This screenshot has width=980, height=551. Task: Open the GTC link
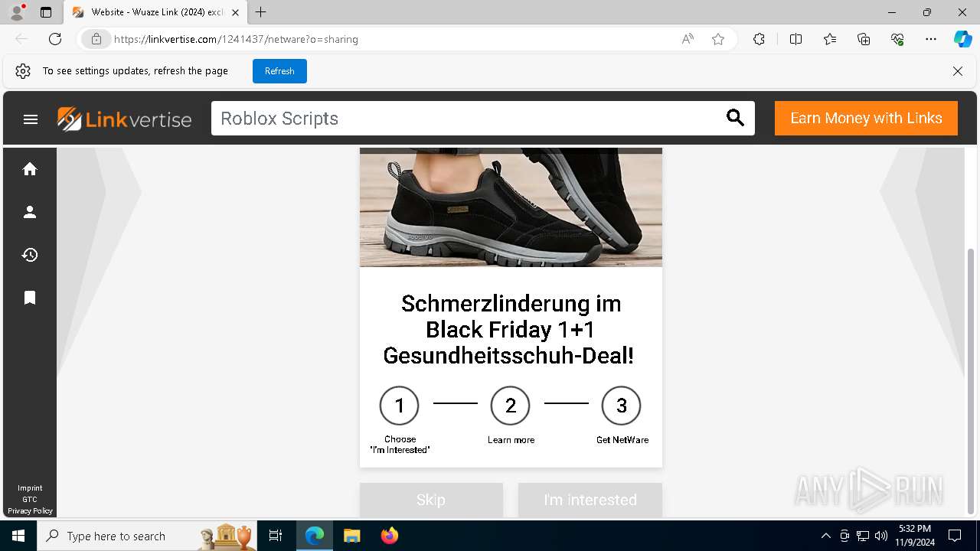click(x=30, y=500)
